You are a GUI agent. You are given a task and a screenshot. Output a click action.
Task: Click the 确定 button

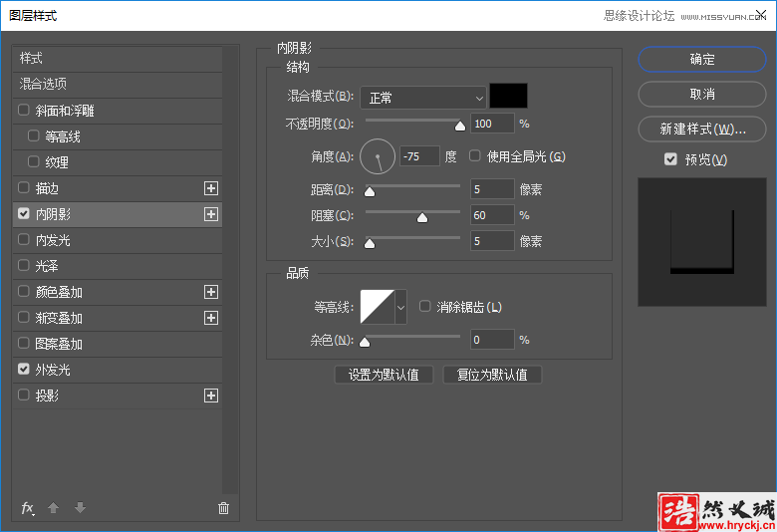702,60
